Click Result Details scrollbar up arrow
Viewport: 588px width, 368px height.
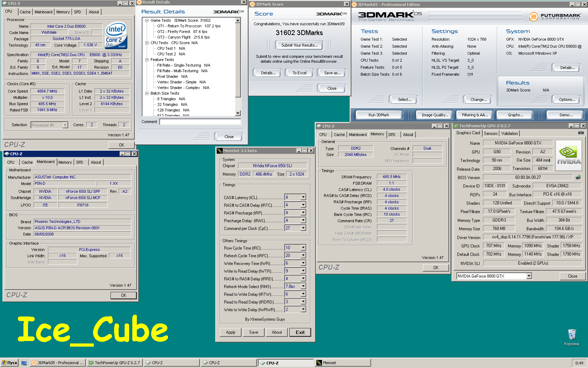[238, 20]
